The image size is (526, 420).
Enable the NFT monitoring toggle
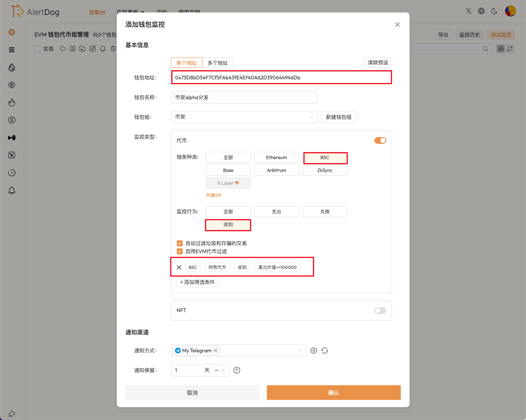coord(380,310)
